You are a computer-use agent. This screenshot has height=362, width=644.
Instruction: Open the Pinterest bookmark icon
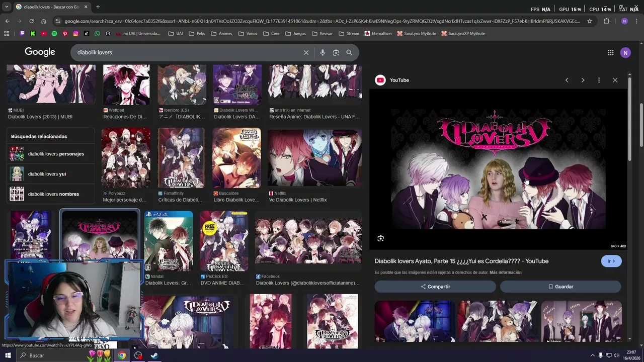[65, 34]
